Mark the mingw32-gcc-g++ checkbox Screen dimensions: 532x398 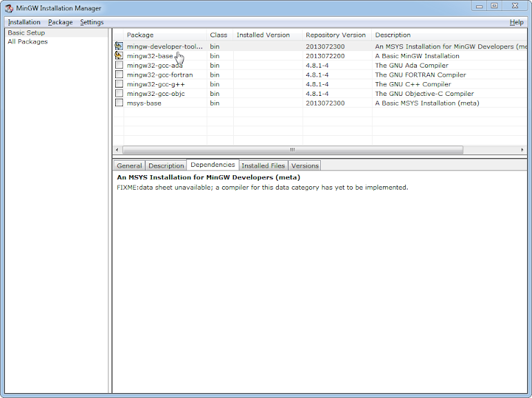119,83
